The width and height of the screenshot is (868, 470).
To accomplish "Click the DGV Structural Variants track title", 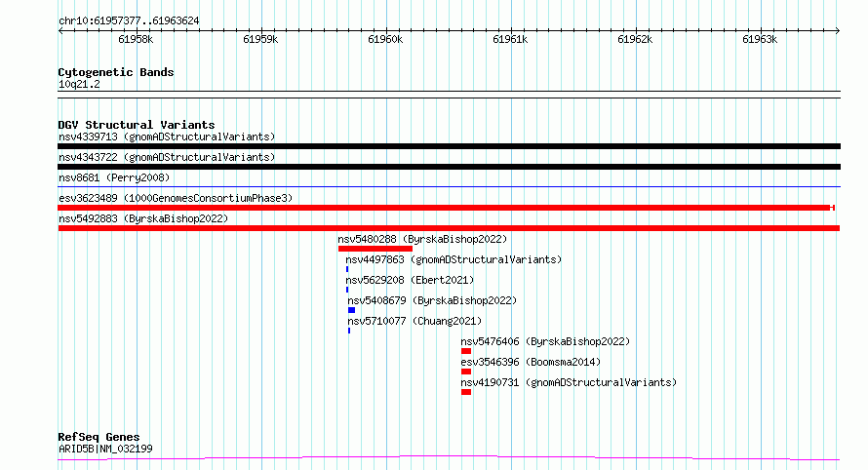I will coord(137,125).
